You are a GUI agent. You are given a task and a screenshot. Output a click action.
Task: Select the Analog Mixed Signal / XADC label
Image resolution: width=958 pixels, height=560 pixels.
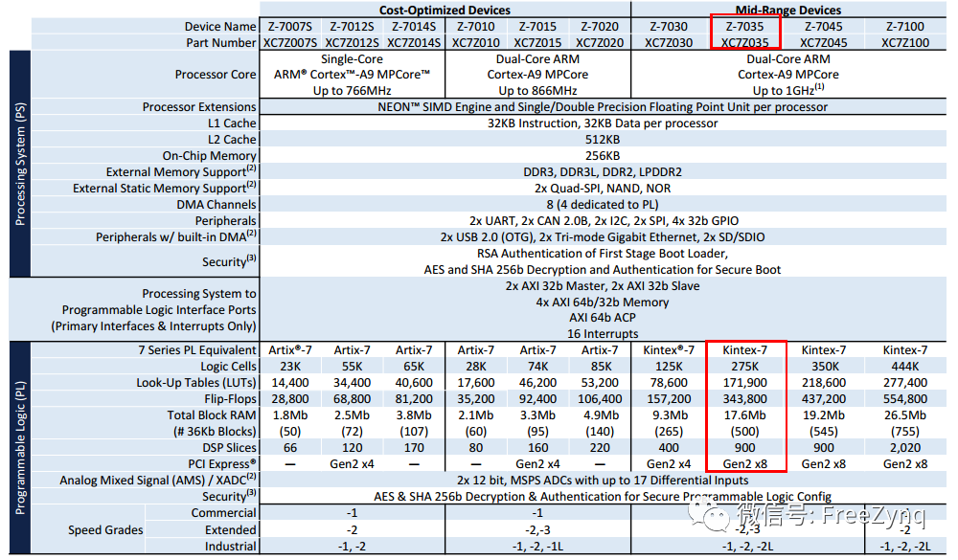click(158, 480)
